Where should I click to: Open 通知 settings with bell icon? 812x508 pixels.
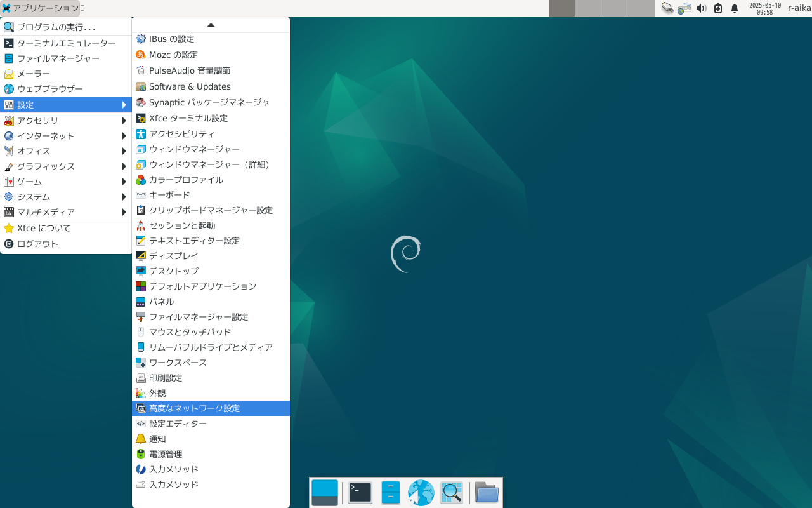coord(211,439)
